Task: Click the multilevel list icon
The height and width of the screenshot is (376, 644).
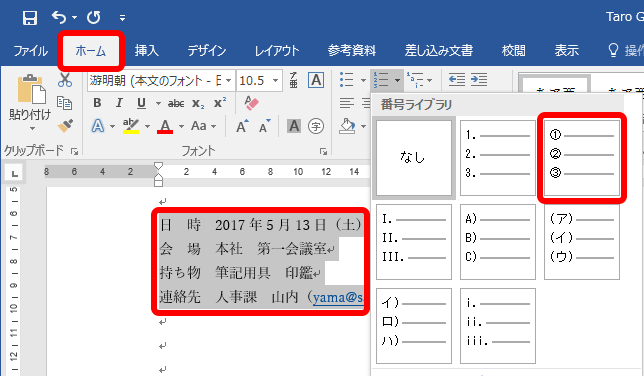Action: point(415,80)
